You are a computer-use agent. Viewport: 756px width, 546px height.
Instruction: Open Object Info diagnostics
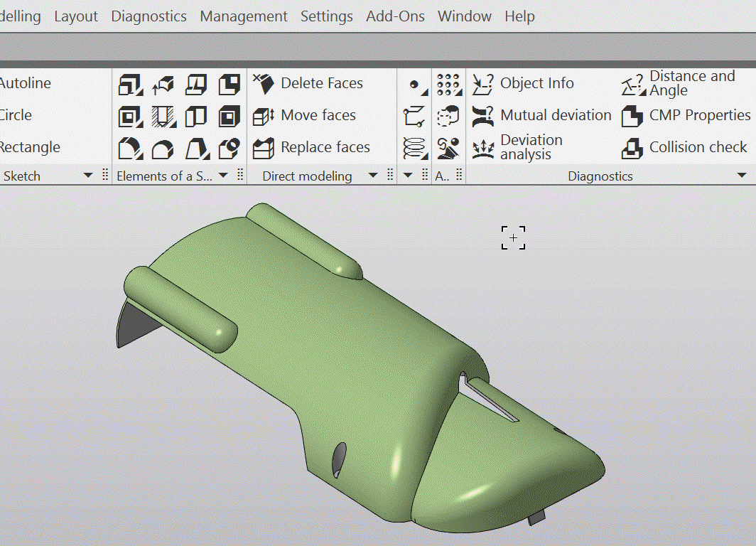coord(522,84)
